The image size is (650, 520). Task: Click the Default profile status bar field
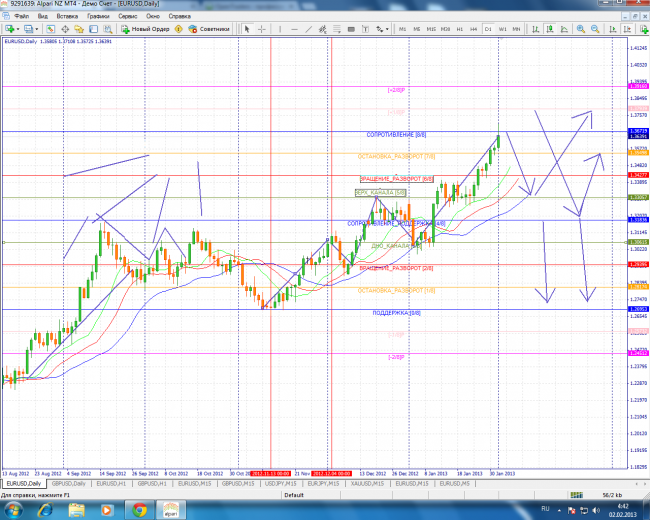tap(293, 494)
